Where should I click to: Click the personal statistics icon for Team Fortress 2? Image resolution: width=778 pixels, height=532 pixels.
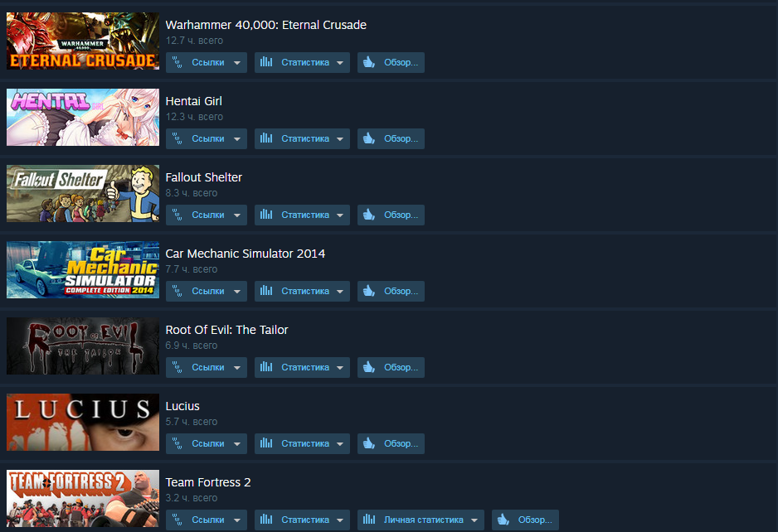coord(369,519)
